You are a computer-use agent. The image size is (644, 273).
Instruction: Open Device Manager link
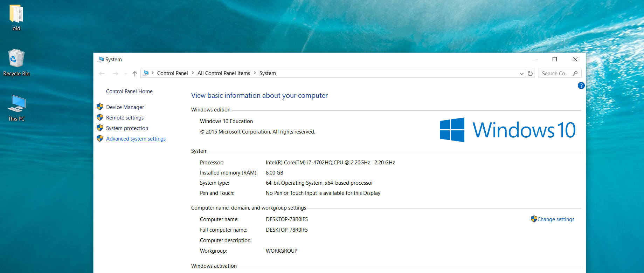coord(125,107)
